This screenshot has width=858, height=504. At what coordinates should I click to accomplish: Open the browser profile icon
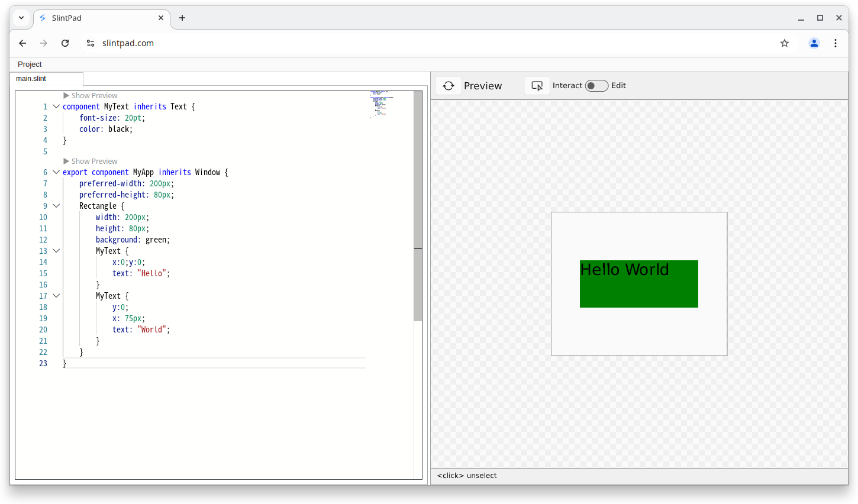point(814,43)
